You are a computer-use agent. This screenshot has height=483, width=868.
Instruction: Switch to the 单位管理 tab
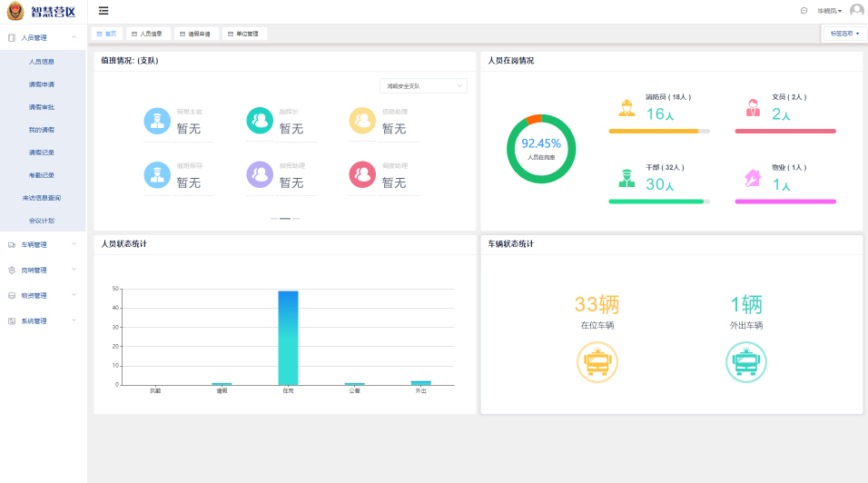tap(245, 34)
